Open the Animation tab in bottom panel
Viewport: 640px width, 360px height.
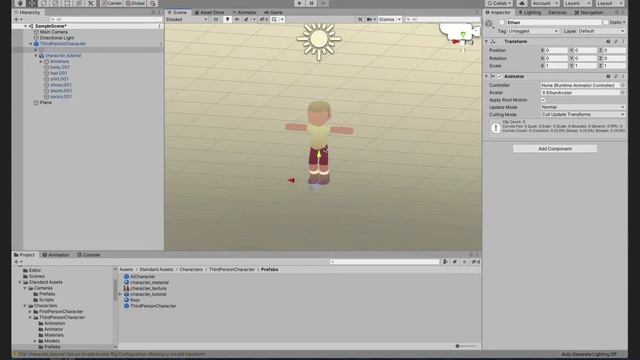click(56, 255)
